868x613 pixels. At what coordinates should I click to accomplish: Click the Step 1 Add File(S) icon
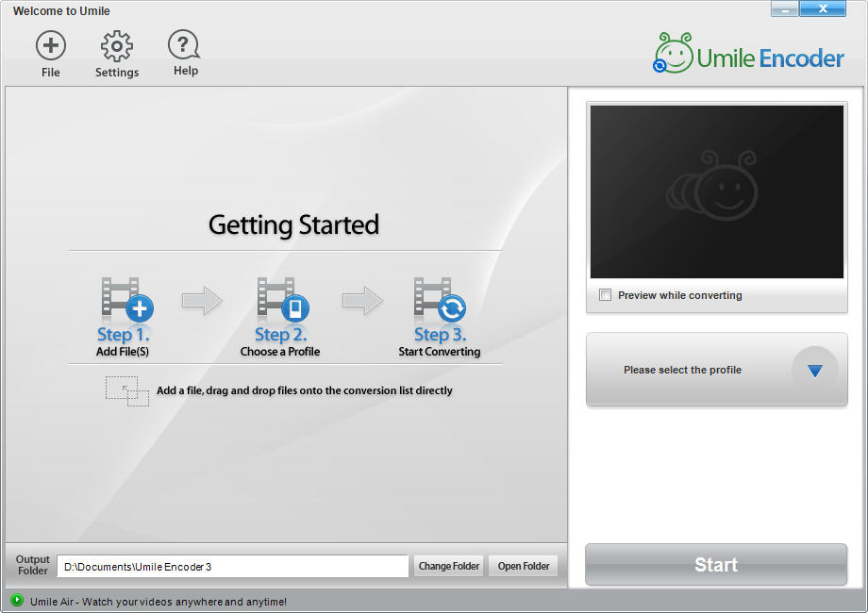(124, 301)
